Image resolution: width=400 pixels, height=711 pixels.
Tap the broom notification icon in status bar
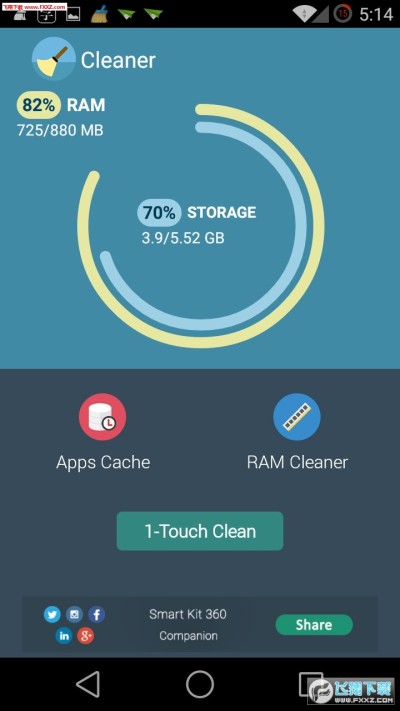coord(99,15)
